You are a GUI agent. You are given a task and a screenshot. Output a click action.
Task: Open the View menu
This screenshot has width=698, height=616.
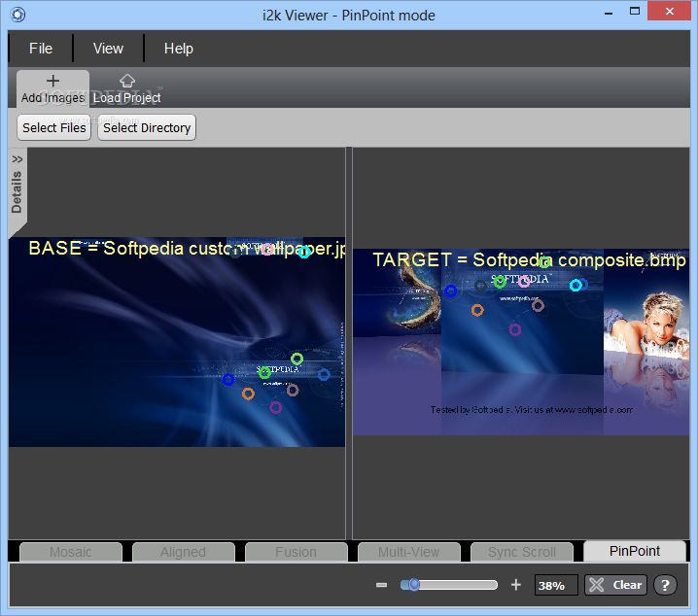coord(108,48)
